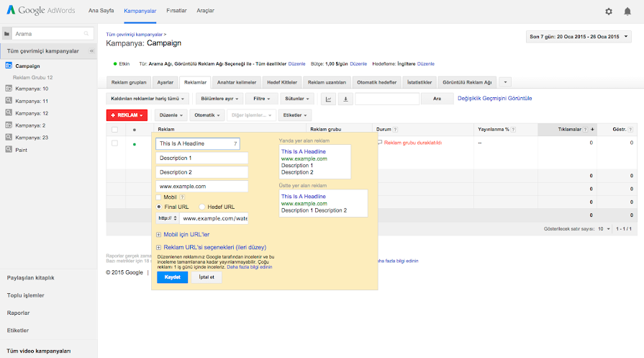644x358 pixels.
Task: Tick the checkbox of the first ad row
Action: (x=114, y=143)
